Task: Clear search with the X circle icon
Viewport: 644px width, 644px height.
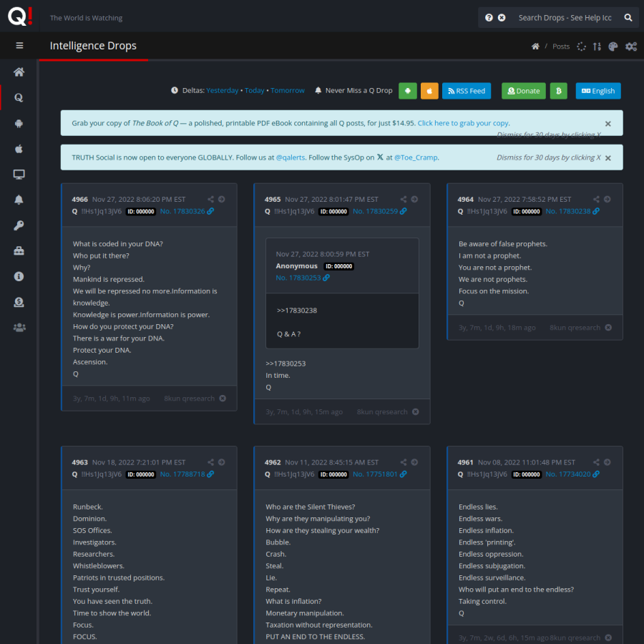Action: [502, 18]
